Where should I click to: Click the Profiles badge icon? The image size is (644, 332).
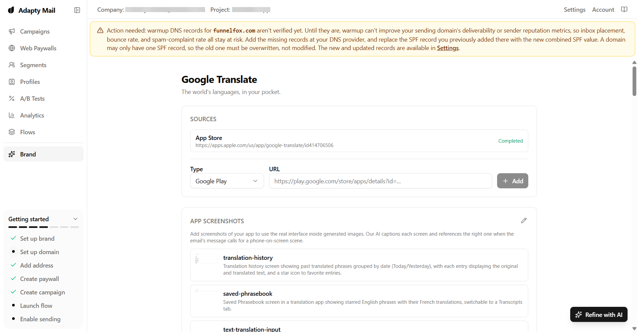click(x=12, y=82)
